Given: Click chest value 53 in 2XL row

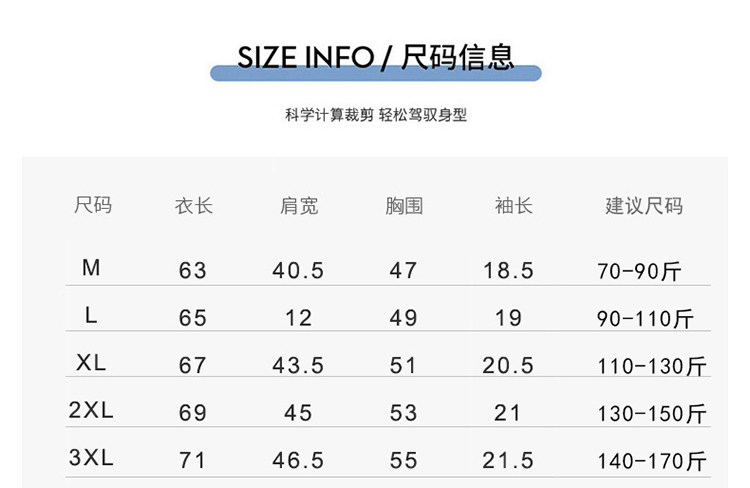Looking at the screenshot, I should (403, 414).
